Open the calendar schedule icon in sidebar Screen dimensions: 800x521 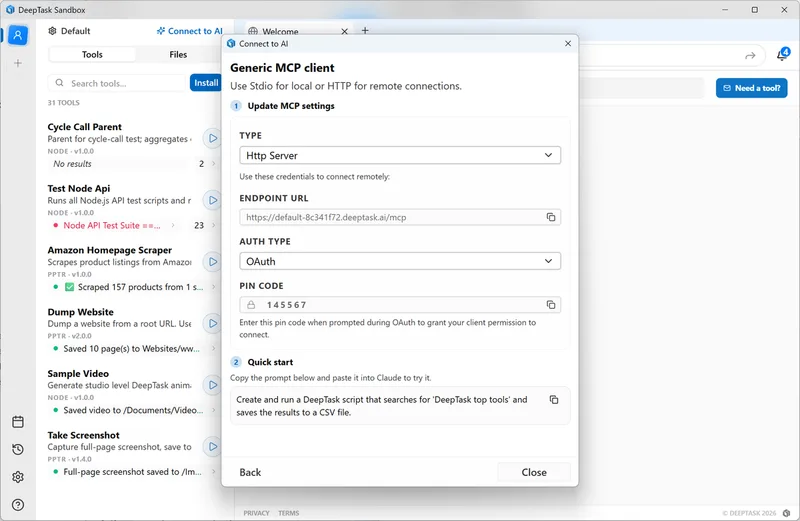[18, 422]
